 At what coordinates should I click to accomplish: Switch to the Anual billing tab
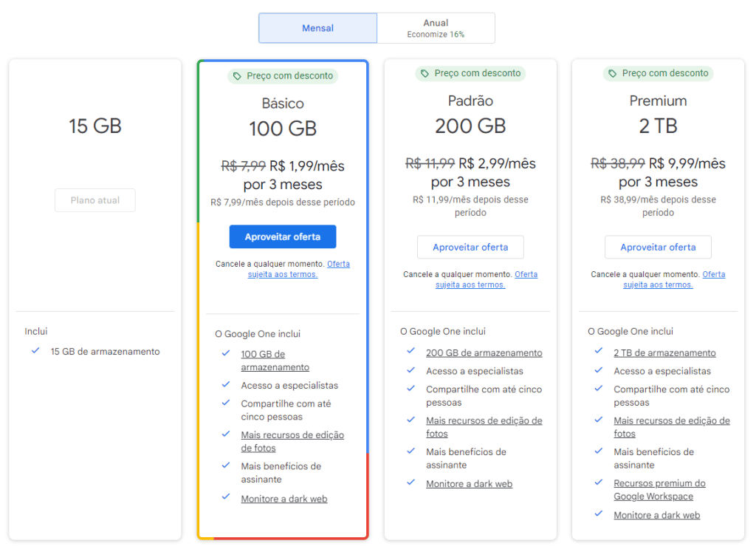click(x=436, y=27)
